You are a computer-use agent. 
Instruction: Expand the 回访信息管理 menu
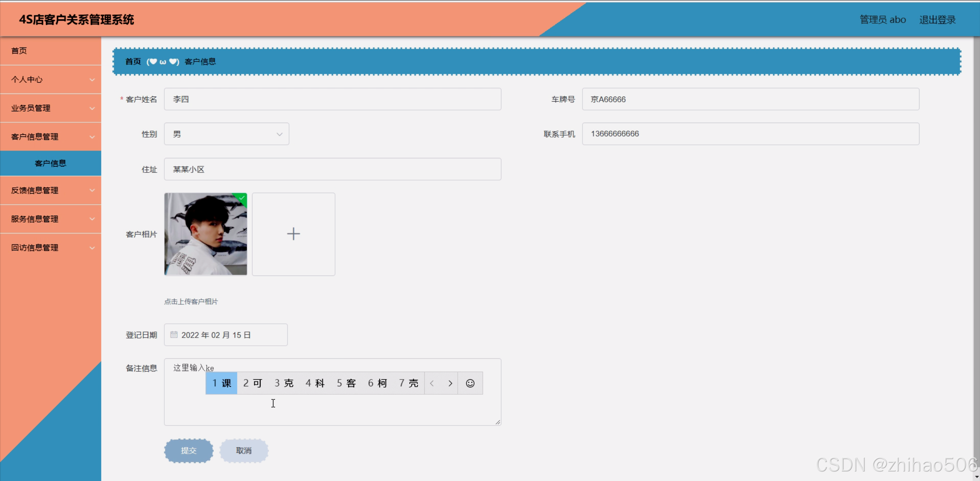point(51,248)
